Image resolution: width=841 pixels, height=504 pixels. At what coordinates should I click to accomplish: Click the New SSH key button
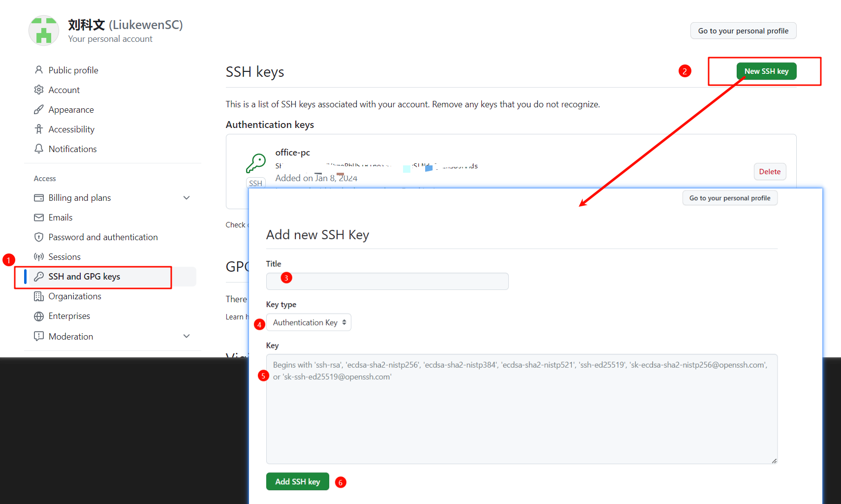point(766,71)
